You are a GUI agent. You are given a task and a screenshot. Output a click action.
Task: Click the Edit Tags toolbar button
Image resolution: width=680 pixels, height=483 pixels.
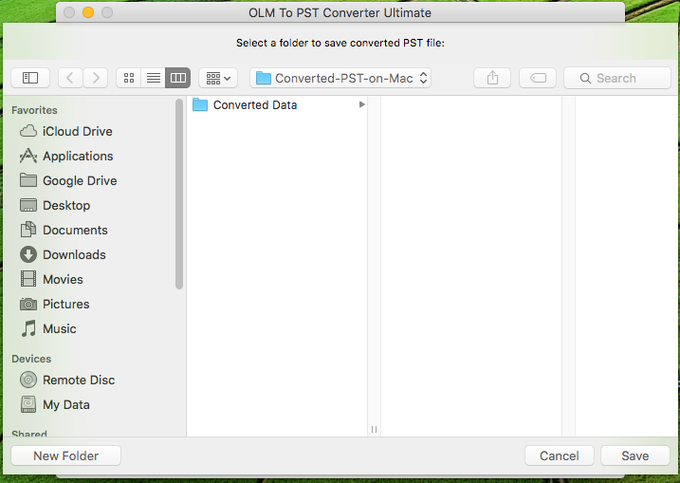point(538,78)
